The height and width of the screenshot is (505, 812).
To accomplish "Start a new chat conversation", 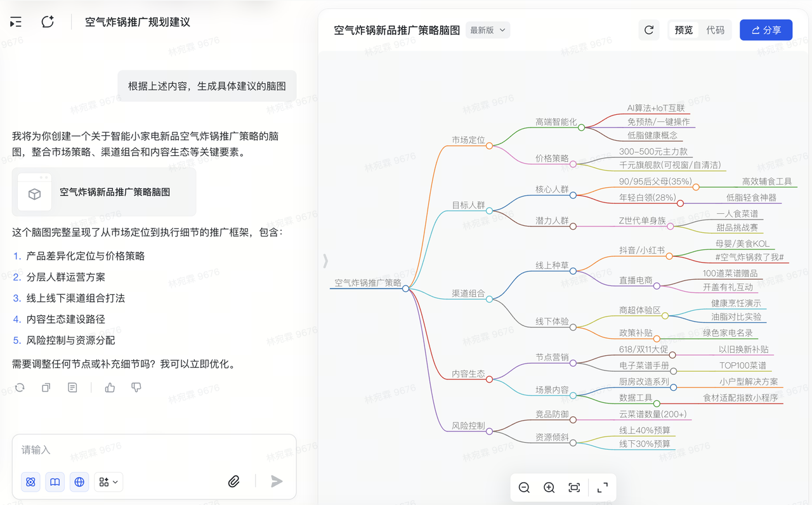I will (x=48, y=22).
